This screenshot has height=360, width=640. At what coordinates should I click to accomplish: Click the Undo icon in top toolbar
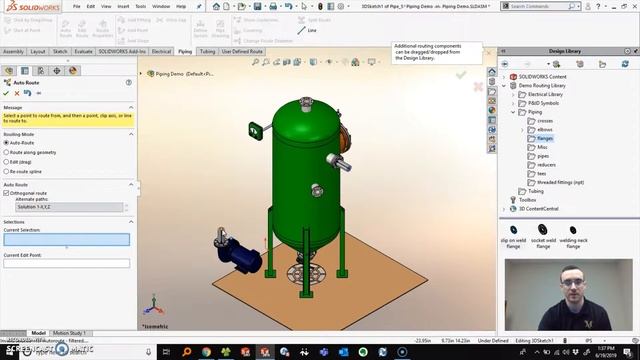[x=289, y=6]
